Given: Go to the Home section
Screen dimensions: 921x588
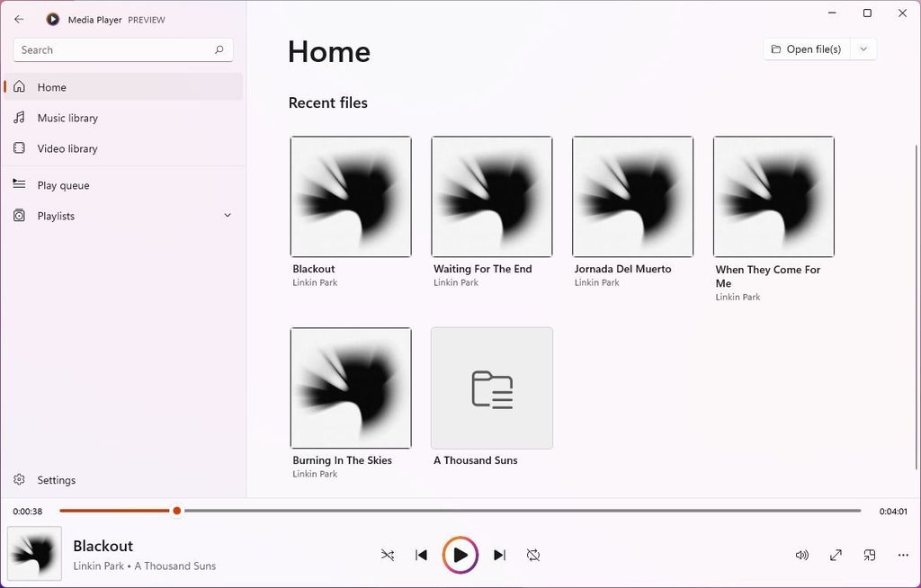Looking at the screenshot, I should tap(51, 87).
